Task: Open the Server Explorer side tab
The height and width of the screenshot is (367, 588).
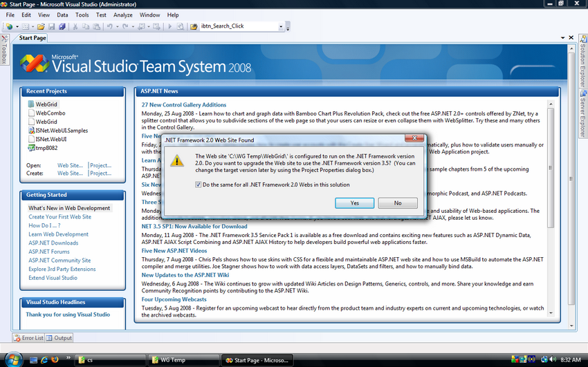Action: point(583,113)
